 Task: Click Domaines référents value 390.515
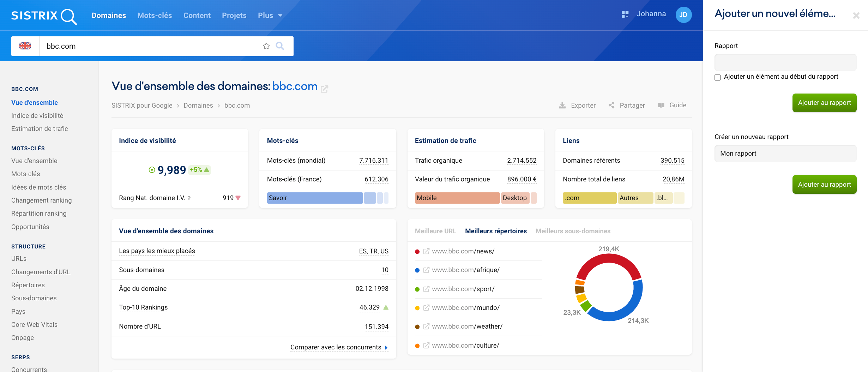(x=673, y=161)
